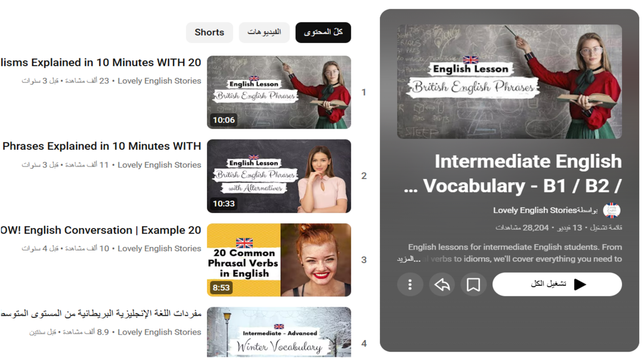
Task: Save playlist with the bookmark icon
Action: pos(473,285)
